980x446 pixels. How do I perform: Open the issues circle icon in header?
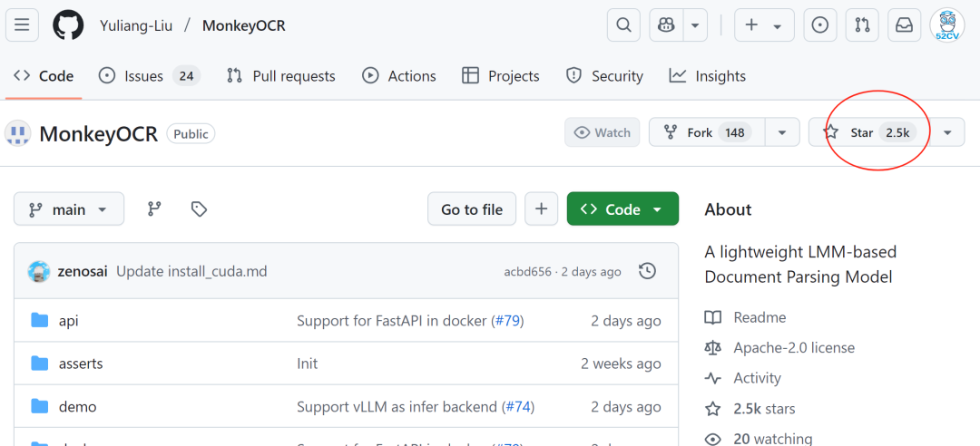(819, 25)
